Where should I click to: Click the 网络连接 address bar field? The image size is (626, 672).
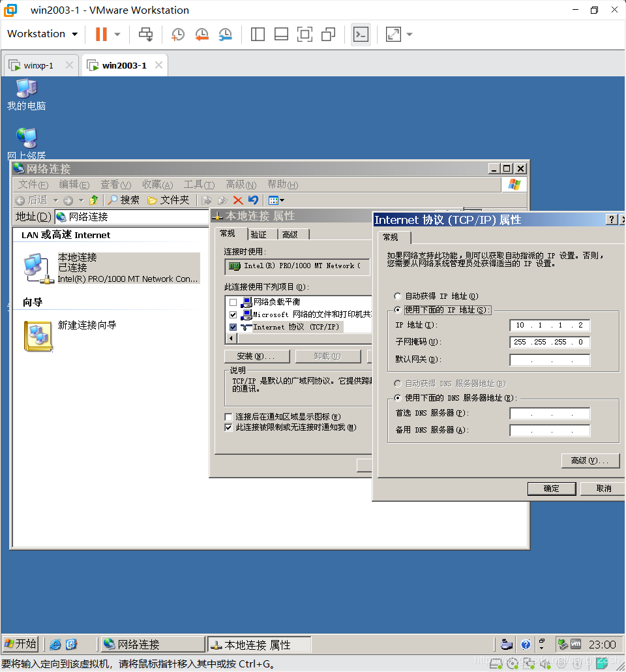(x=132, y=217)
